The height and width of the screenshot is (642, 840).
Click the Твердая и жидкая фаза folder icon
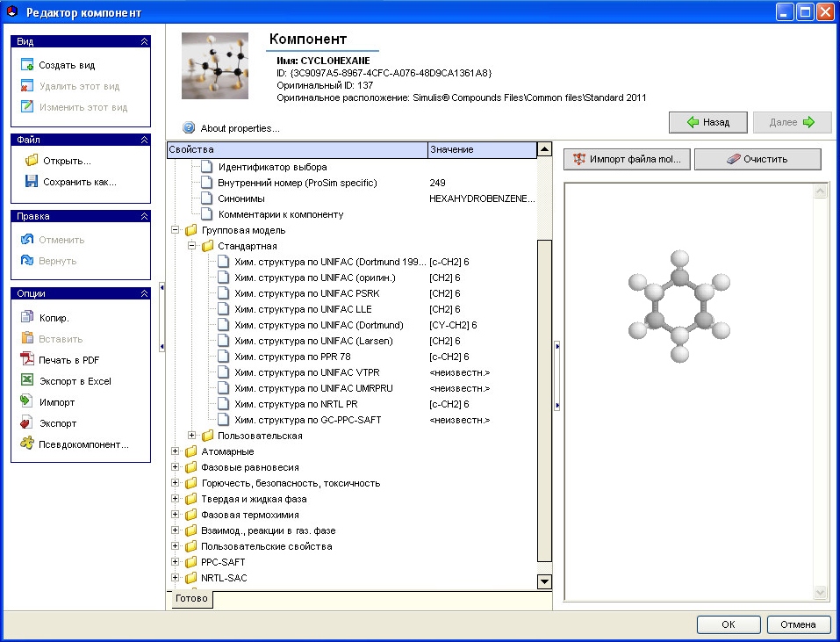(x=191, y=499)
